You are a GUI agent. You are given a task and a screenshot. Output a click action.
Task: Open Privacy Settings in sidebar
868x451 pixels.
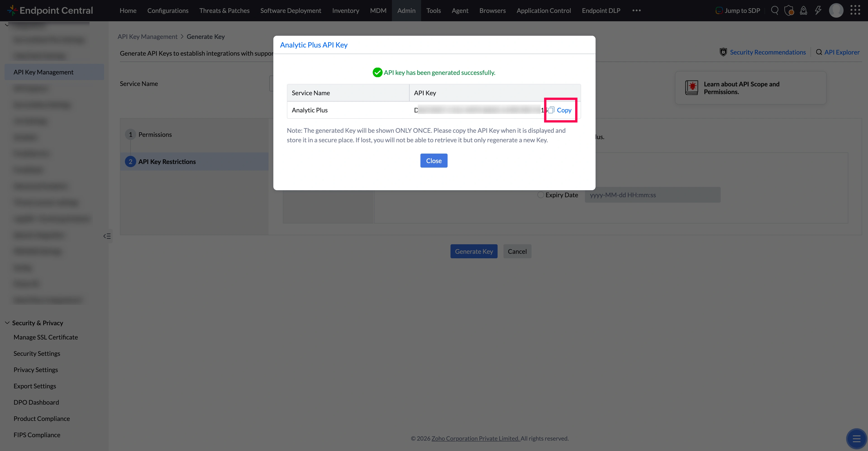tap(36, 370)
